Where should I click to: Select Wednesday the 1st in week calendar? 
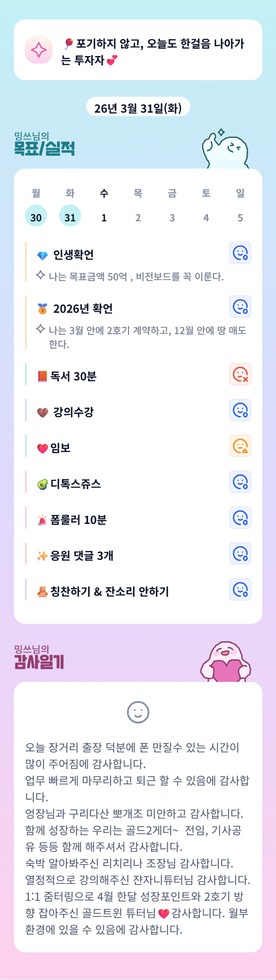(104, 217)
